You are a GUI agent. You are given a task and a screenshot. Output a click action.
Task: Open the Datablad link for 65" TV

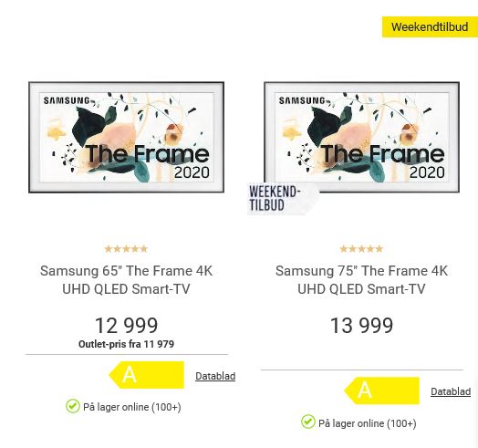[215, 376]
